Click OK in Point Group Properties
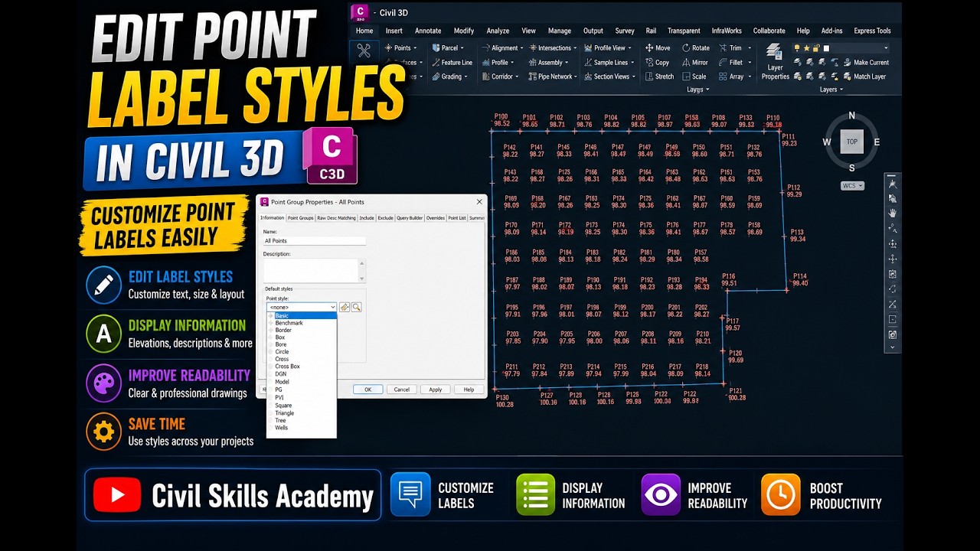This screenshot has width=980, height=551. 367,390
